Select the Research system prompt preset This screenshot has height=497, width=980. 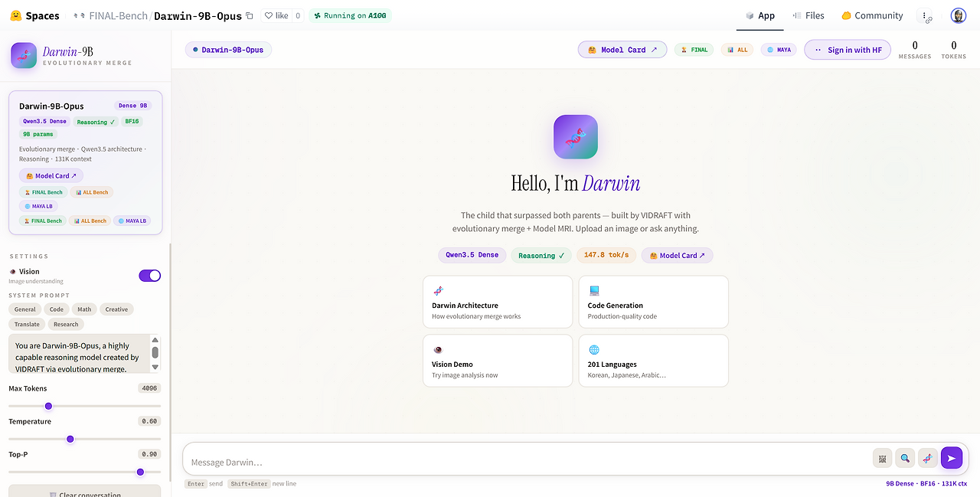point(66,324)
